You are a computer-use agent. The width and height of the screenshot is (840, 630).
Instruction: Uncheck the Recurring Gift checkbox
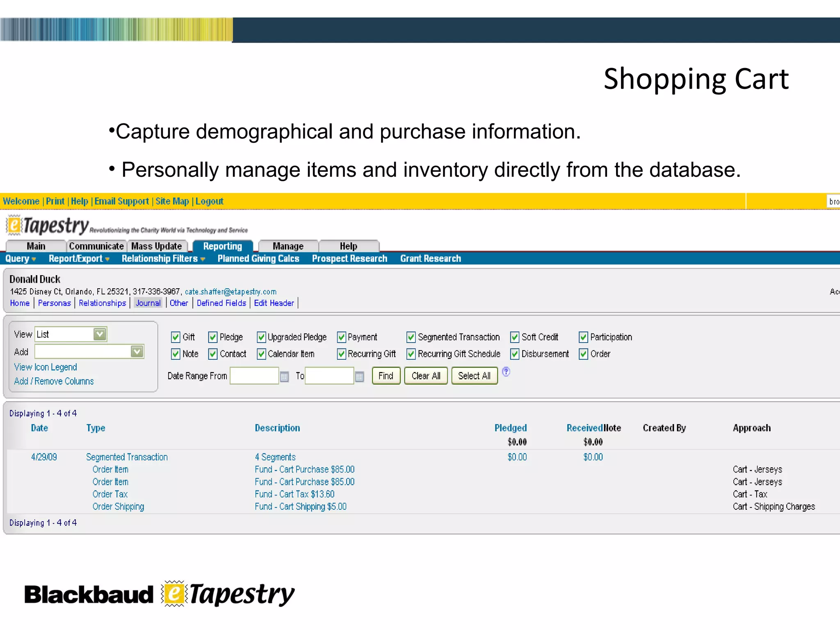click(341, 354)
